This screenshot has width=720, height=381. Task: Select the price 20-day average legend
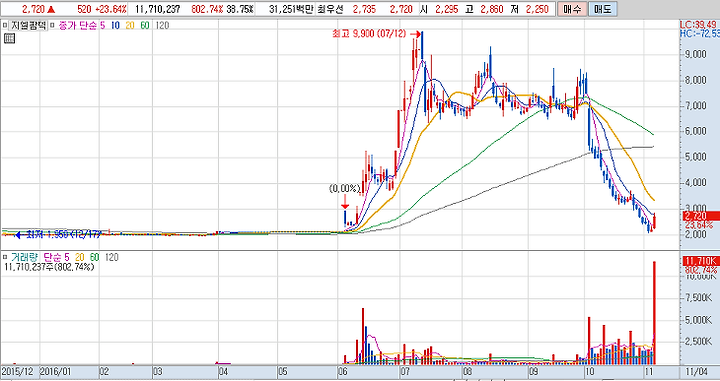(x=130, y=26)
